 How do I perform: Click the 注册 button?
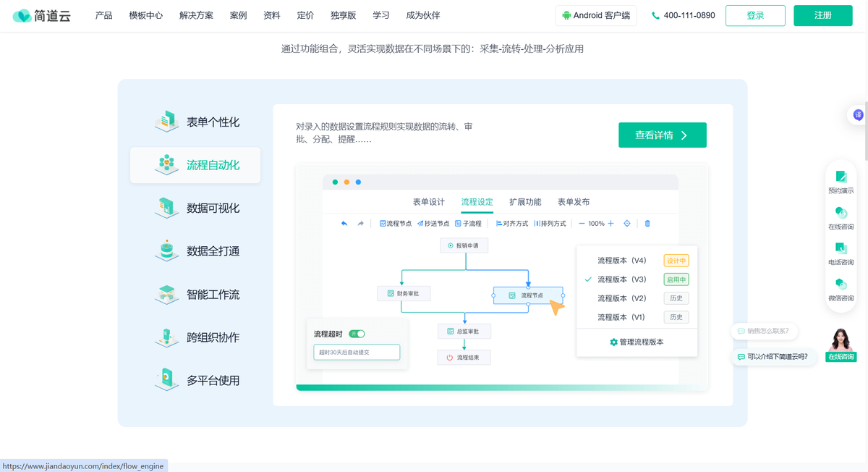(x=823, y=15)
